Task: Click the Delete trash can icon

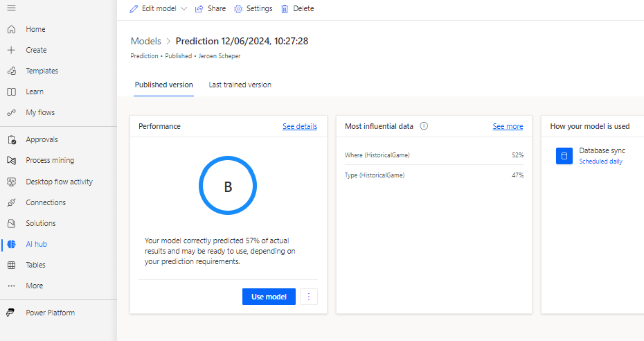Action: click(x=285, y=8)
